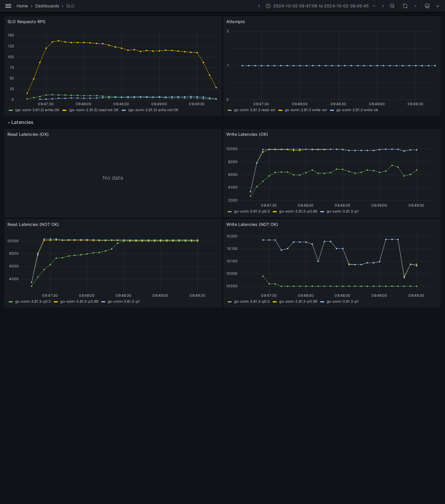Zoom out the time range
This screenshot has height=504, width=445.
pos(392,6)
